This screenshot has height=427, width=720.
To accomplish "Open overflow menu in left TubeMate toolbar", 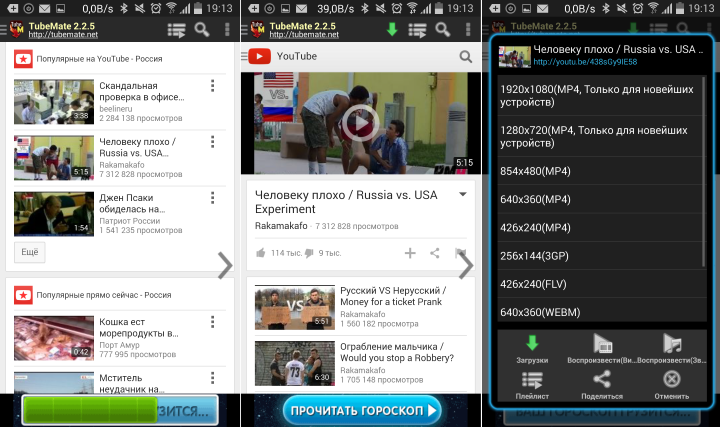I will tap(227, 30).
